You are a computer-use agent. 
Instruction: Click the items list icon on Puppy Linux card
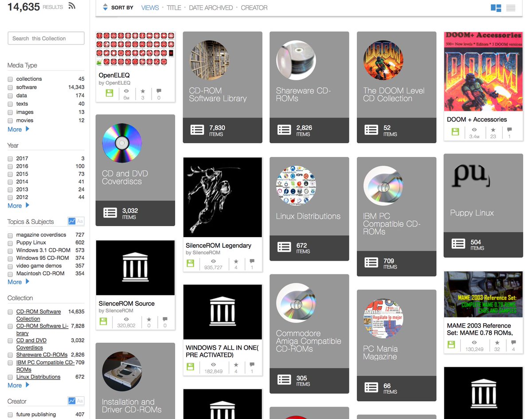(x=458, y=244)
